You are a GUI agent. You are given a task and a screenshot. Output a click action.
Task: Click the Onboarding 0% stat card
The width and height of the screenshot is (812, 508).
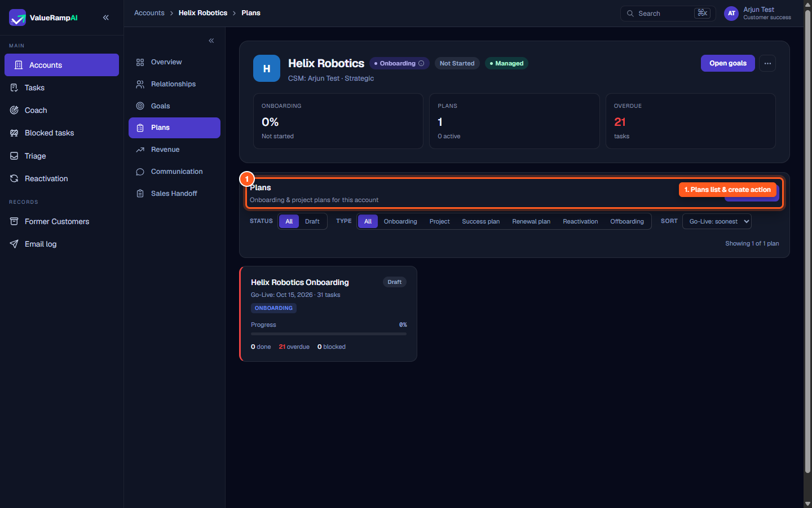point(338,121)
